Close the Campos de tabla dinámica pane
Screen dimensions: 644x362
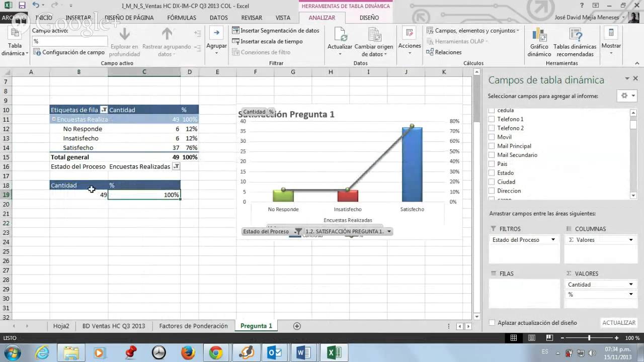pos(635,78)
